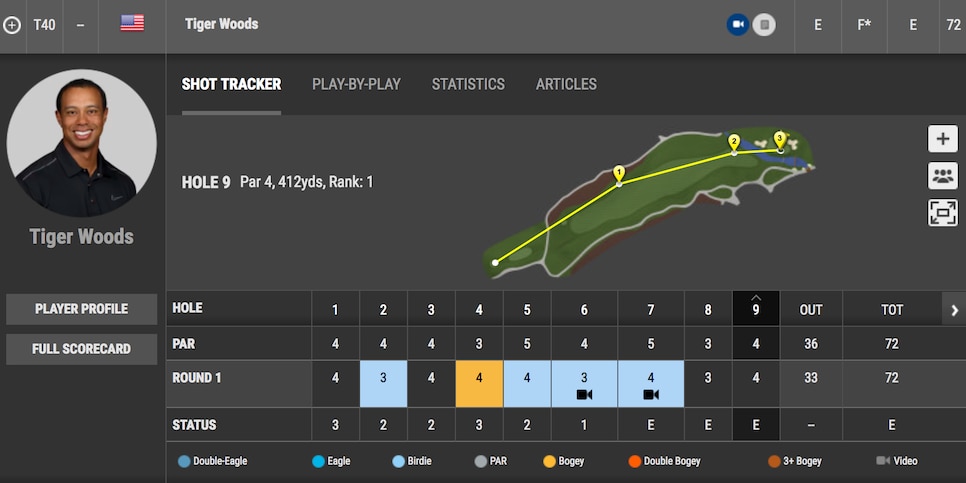Collapse hole 9 using caret above it
The image size is (966, 483).
756,298
